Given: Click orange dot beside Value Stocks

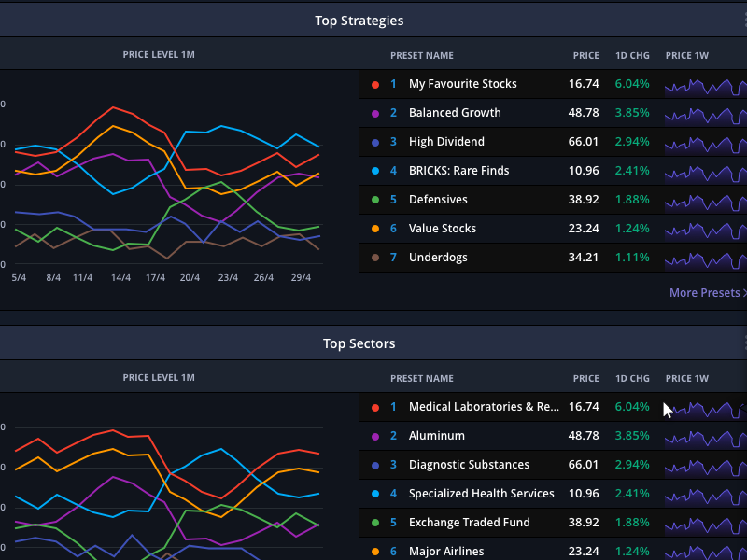Looking at the screenshot, I should click(x=375, y=229).
